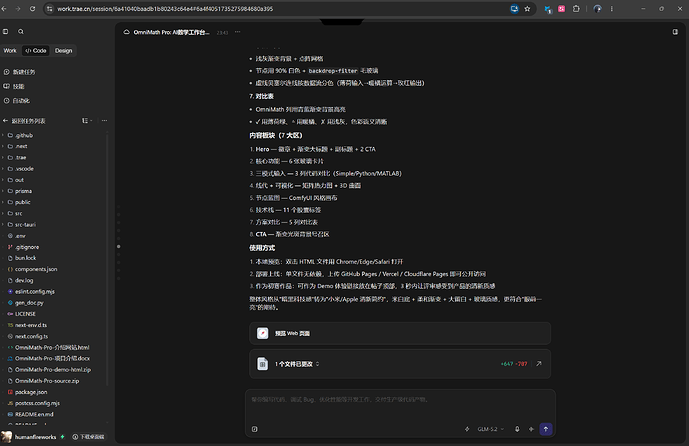Click the active conversation navigation dot
The width and height of the screenshot is (689, 446).
tap(119, 247)
